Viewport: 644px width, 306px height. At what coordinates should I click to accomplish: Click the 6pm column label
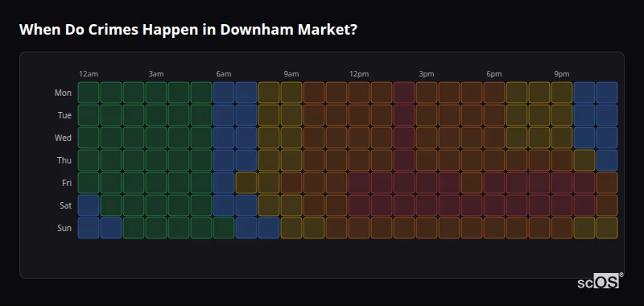click(x=494, y=74)
